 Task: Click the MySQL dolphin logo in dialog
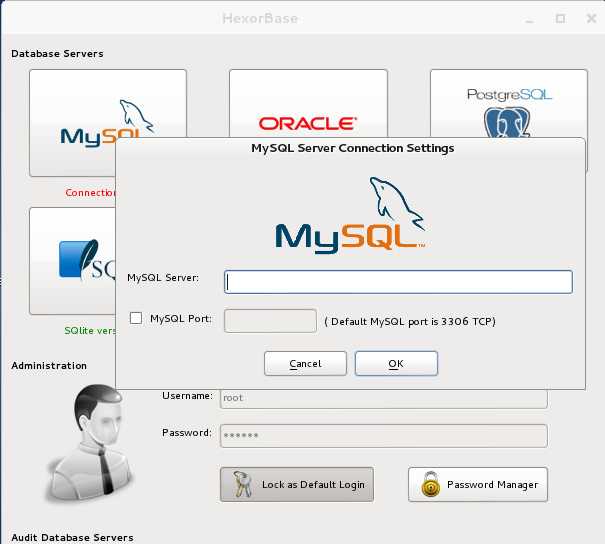click(351, 215)
